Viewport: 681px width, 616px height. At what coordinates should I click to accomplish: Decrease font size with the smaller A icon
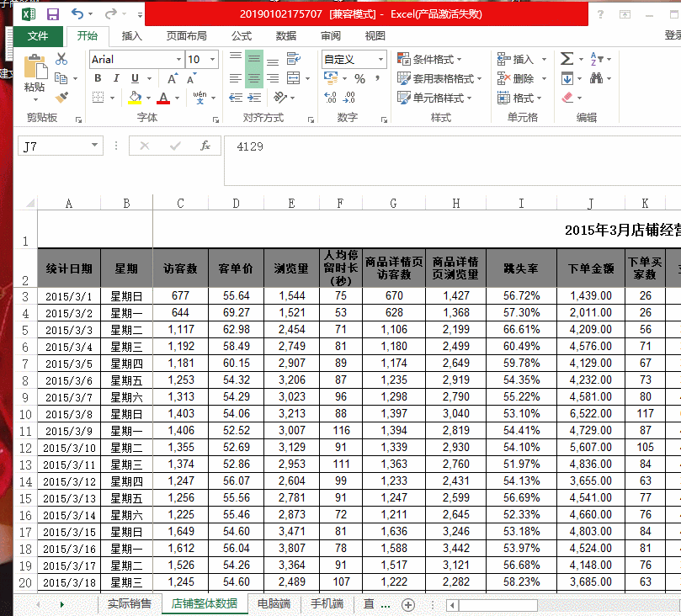point(191,78)
